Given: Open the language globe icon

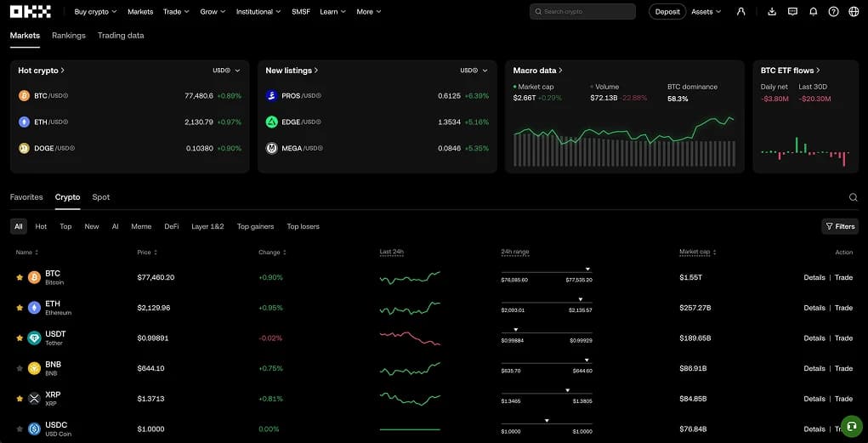Looking at the screenshot, I should tap(854, 12).
